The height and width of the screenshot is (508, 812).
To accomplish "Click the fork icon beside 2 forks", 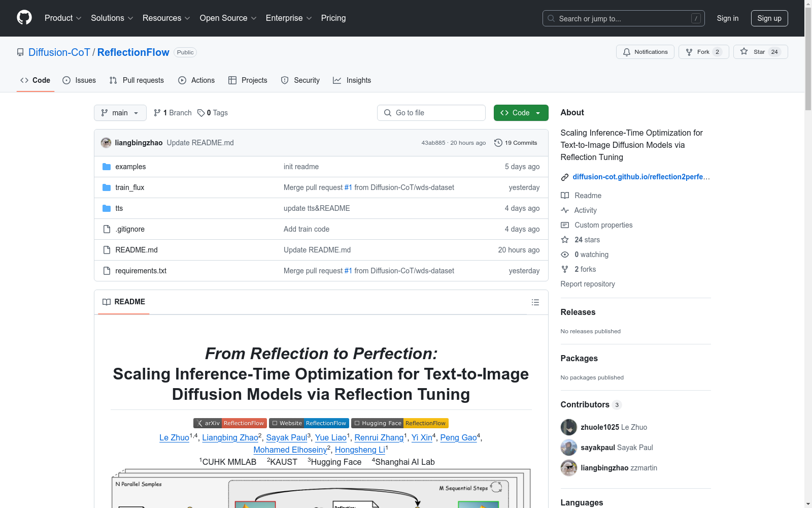I will pyautogui.click(x=565, y=269).
